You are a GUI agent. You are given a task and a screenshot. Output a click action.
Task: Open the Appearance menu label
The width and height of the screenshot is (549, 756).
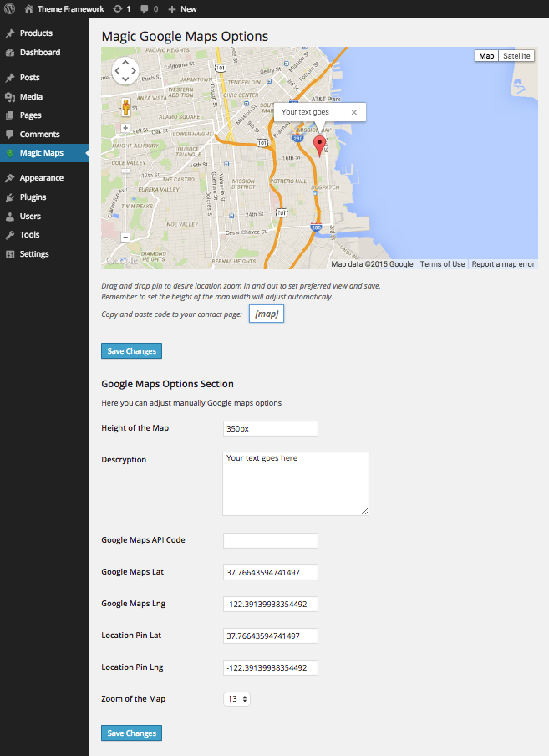coord(42,178)
